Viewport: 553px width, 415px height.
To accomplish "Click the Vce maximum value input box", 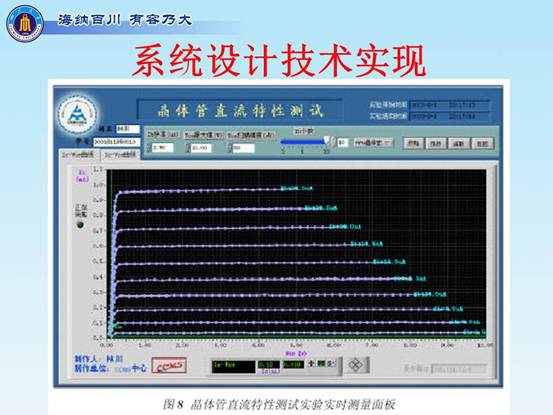I will 201,148.
